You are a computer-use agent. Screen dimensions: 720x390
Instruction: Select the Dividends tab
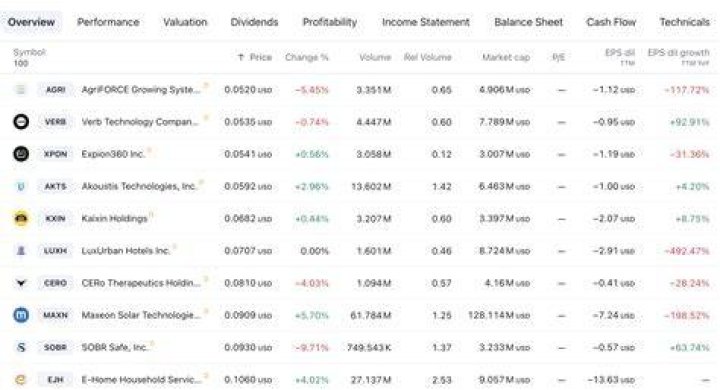(254, 22)
